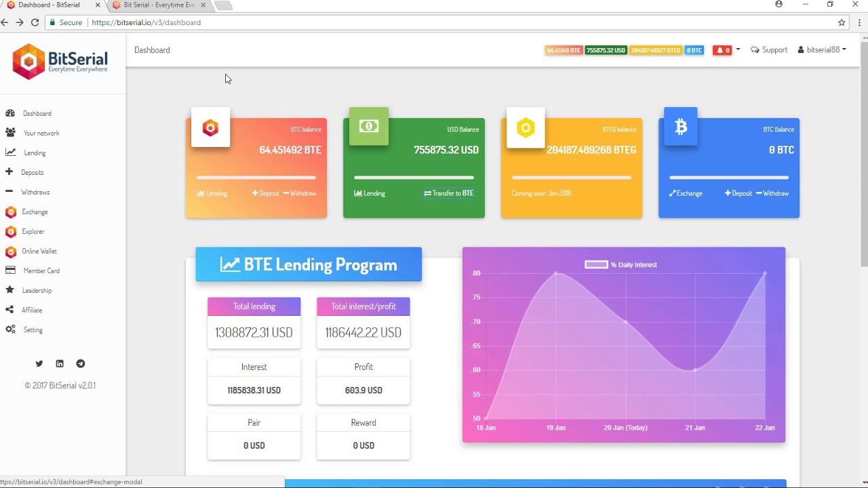
Task: Reload the page with refresh button
Action: coord(35,22)
